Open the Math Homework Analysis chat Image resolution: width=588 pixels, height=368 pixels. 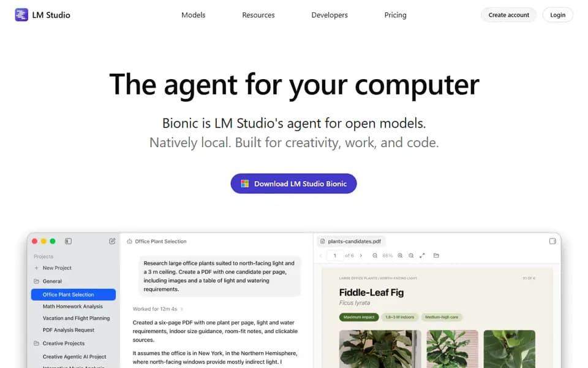(73, 307)
